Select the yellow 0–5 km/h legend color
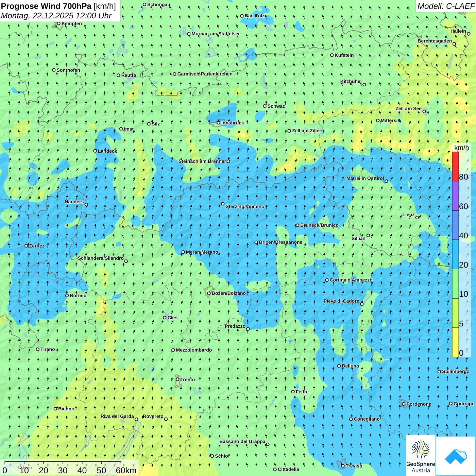 [x=455, y=342]
